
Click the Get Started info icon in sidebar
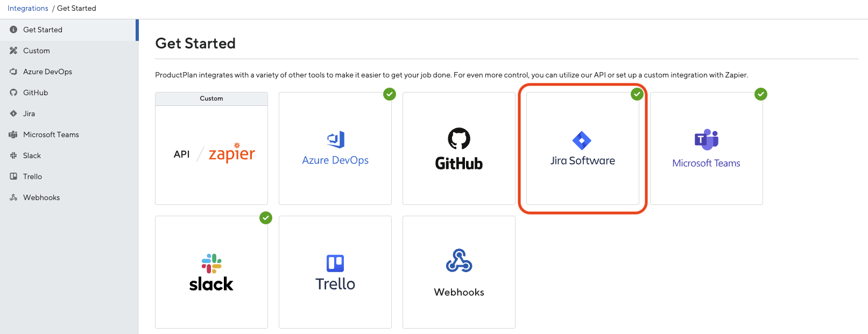[x=13, y=30]
